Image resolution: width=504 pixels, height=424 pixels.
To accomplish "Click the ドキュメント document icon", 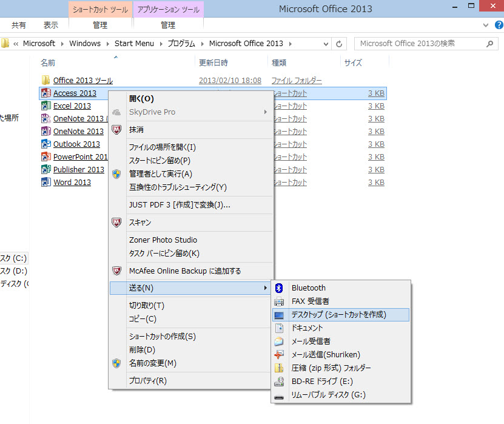I will tap(280, 328).
